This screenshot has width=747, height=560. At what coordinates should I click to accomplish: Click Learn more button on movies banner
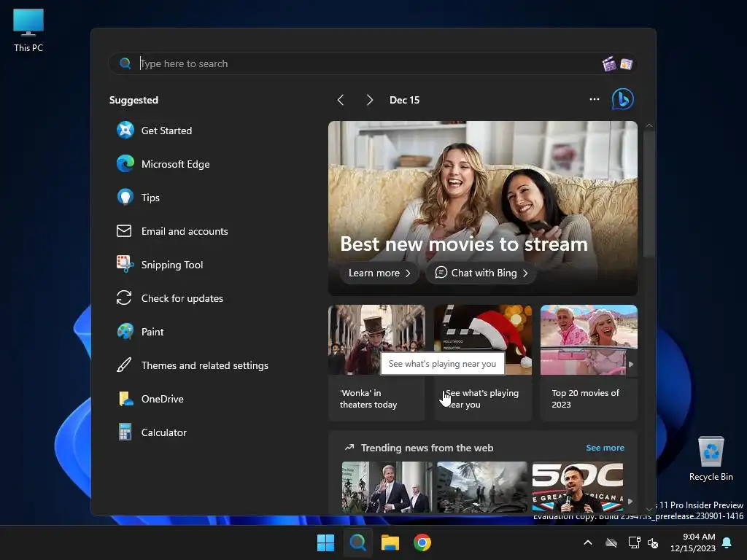[x=379, y=273]
